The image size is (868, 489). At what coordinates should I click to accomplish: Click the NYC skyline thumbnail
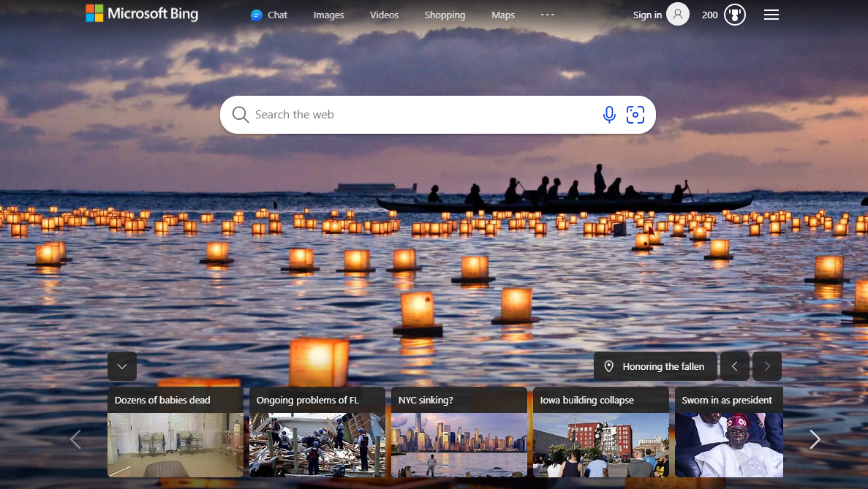point(459,444)
